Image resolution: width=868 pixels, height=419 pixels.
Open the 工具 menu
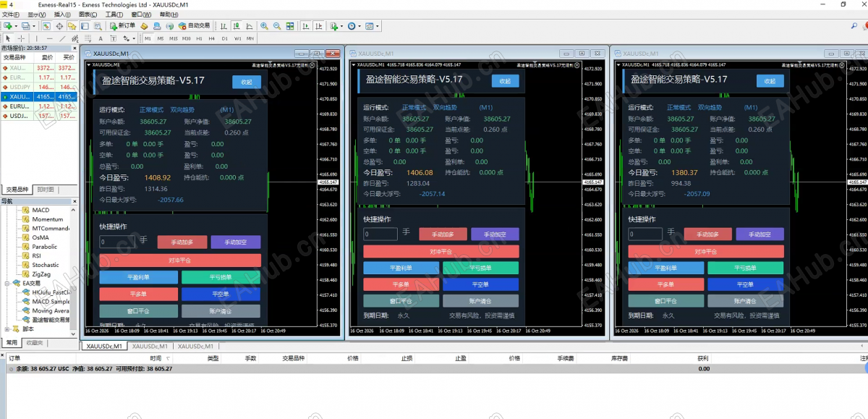coord(114,14)
